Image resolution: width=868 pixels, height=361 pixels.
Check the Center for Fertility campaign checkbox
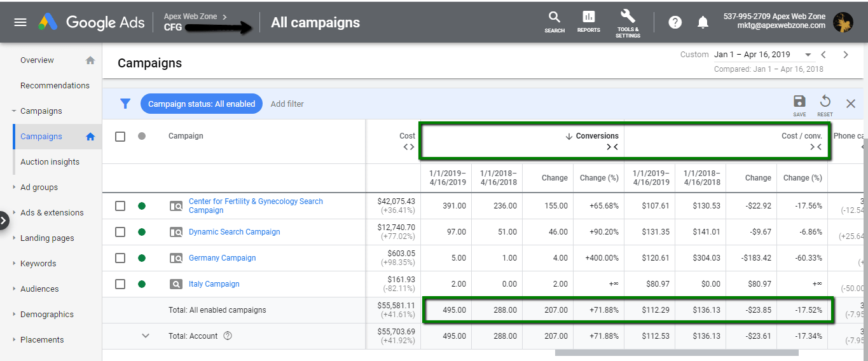tap(120, 206)
